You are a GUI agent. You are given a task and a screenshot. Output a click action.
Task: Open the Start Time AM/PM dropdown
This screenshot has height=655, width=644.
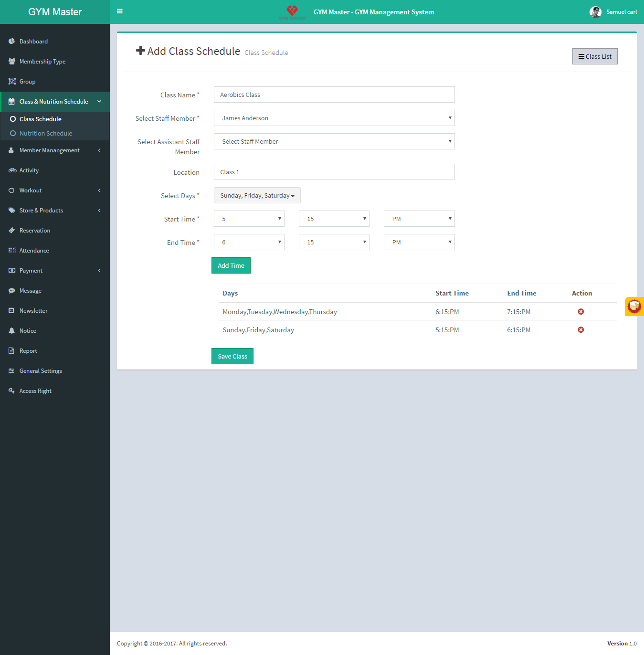pos(419,219)
